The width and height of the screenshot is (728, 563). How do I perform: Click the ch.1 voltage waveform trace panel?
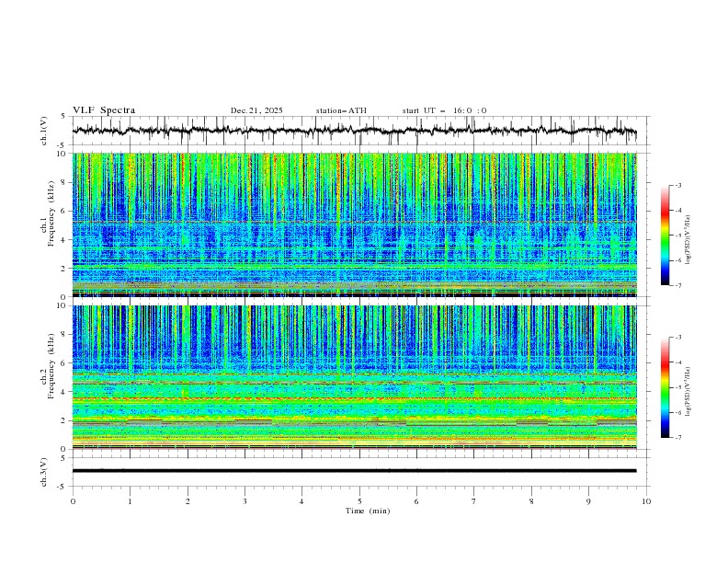pos(358,132)
